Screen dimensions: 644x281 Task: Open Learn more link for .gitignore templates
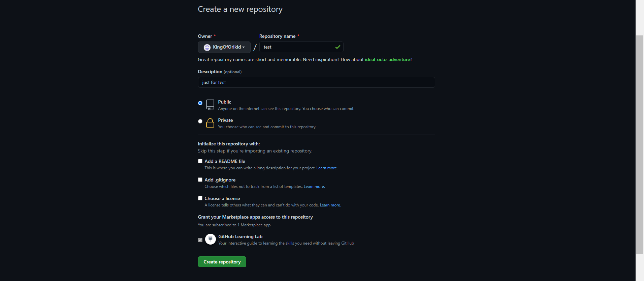point(314,187)
